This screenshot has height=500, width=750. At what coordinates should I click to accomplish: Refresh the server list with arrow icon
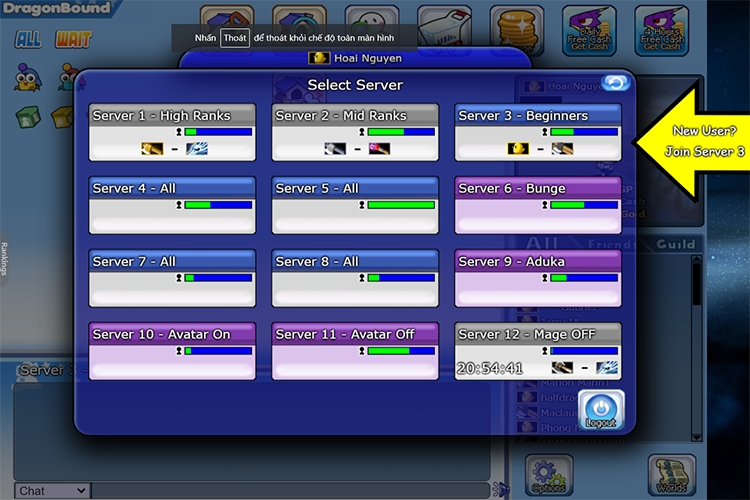[616, 83]
